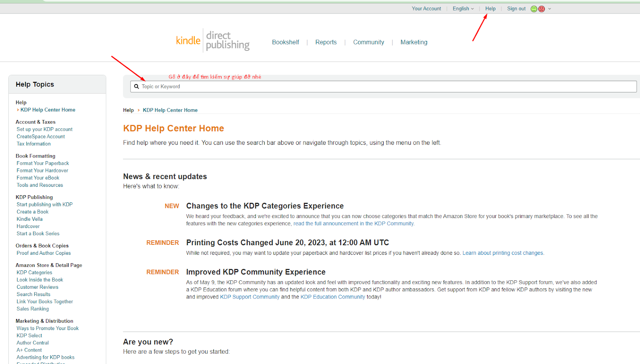
Task: Open A+ Content topic
Action: [29, 350]
